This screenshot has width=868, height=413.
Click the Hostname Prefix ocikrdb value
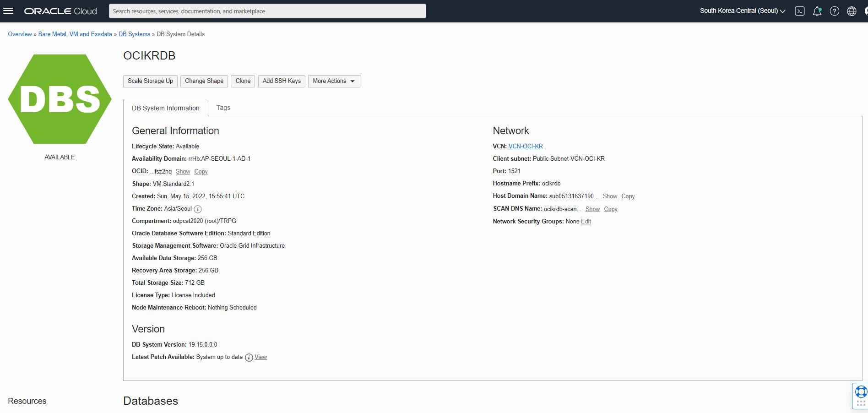(551, 184)
